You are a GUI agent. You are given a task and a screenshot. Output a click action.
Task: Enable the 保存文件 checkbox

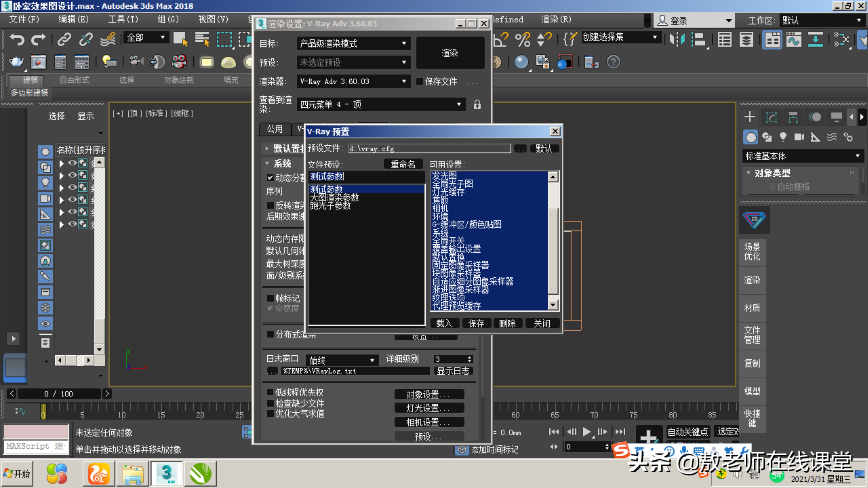(420, 81)
